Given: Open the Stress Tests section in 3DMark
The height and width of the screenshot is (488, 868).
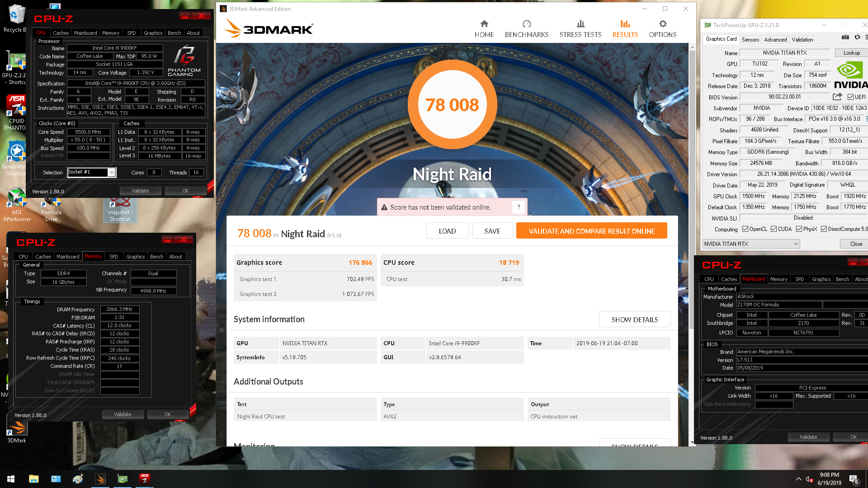Looking at the screenshot, I should click(580, 29).
